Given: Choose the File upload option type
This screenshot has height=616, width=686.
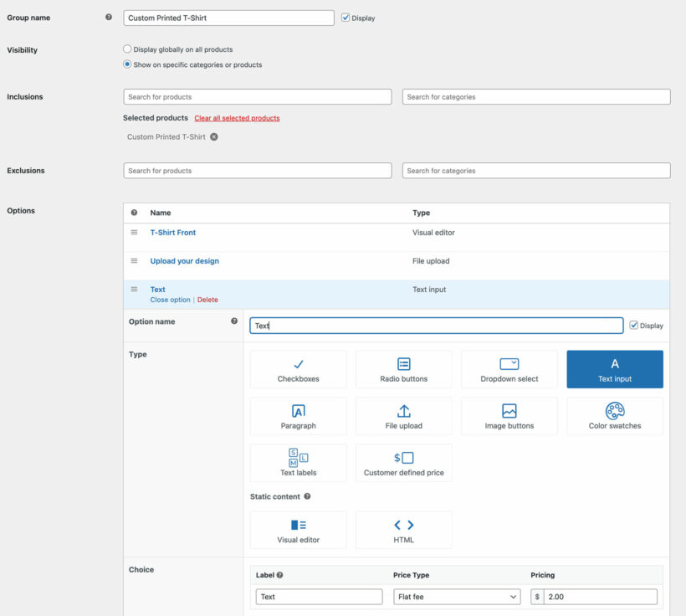Looking at the screenshot, I should point(403,416).
